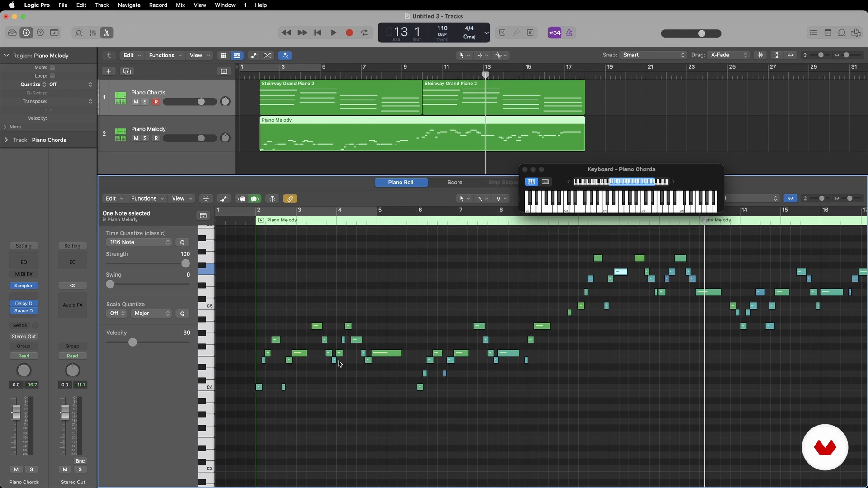868x488 pixels.
Task: Record-enable the Piano Chords track
Action: click(156, 102)
